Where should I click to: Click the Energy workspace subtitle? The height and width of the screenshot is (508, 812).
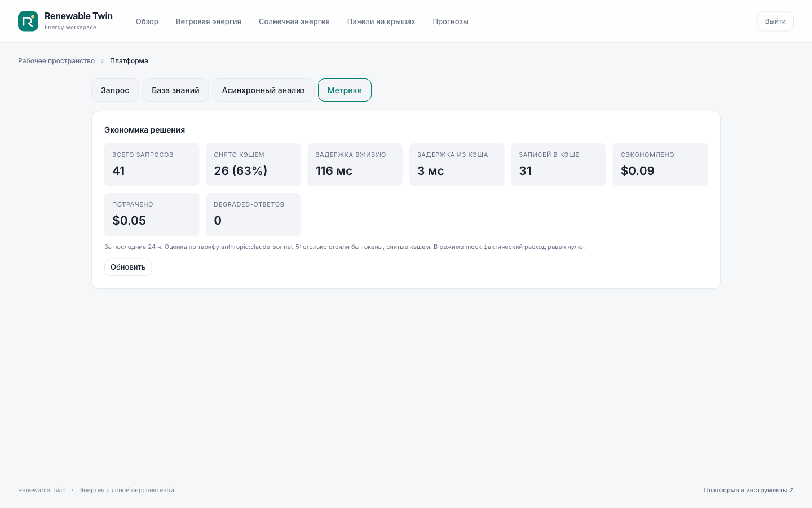(70, 27)
